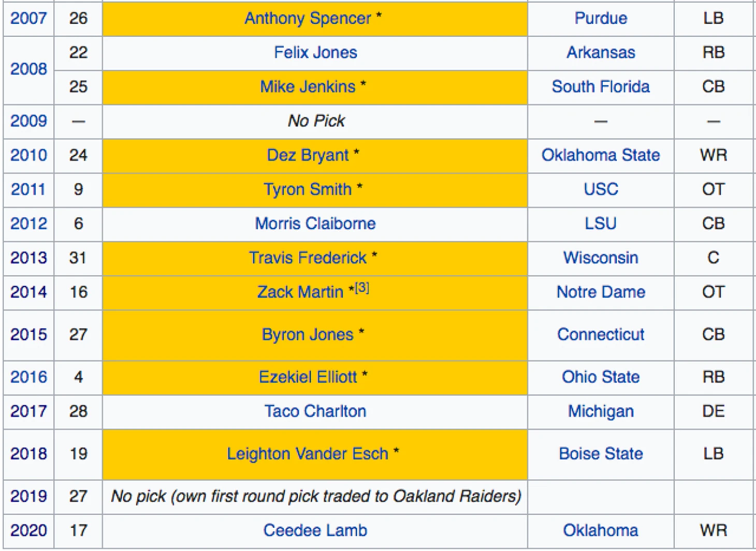This screenshot has width=756, height=551.
Task: Open footnote reference [3]
Action: (362, 288)
